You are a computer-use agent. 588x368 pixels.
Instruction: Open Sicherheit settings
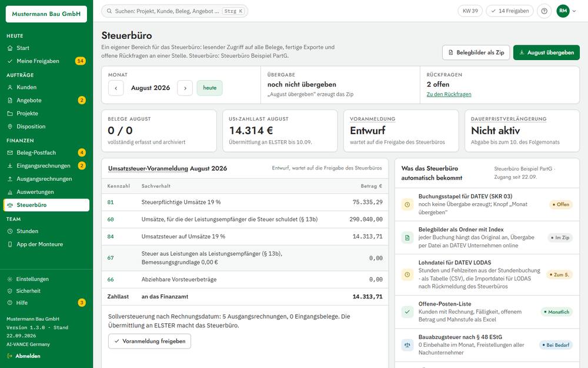pos(46,291)
